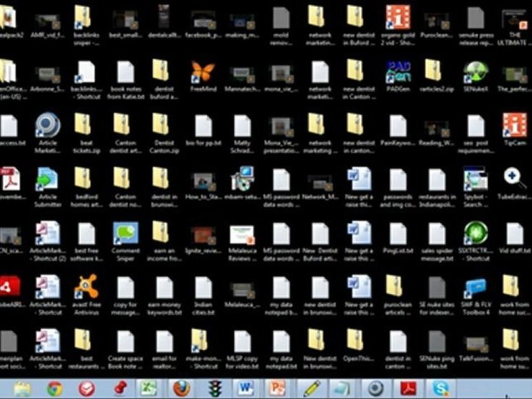This screenshot has width=532, height=399.
Task: Select the Spybot - Search icon
Action: (476, 187)
